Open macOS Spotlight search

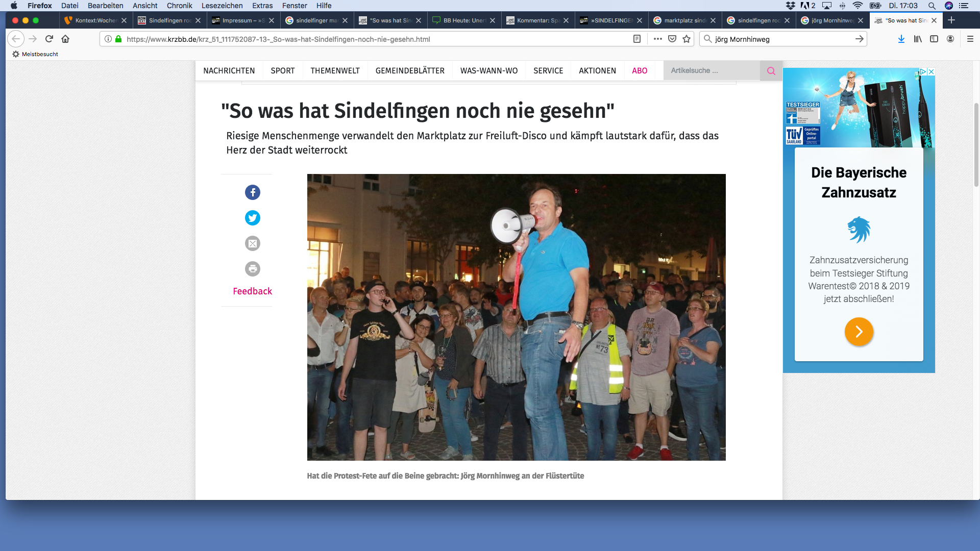click(932, 6)
